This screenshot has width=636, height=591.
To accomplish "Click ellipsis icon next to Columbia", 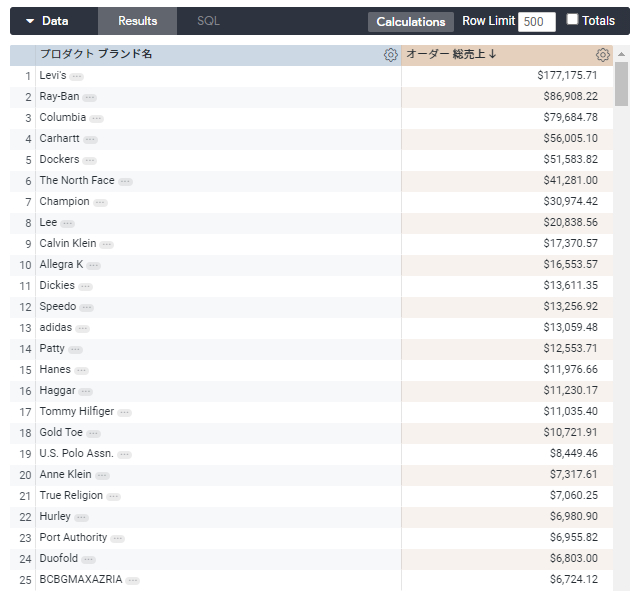I will click(x=97, y=118).
